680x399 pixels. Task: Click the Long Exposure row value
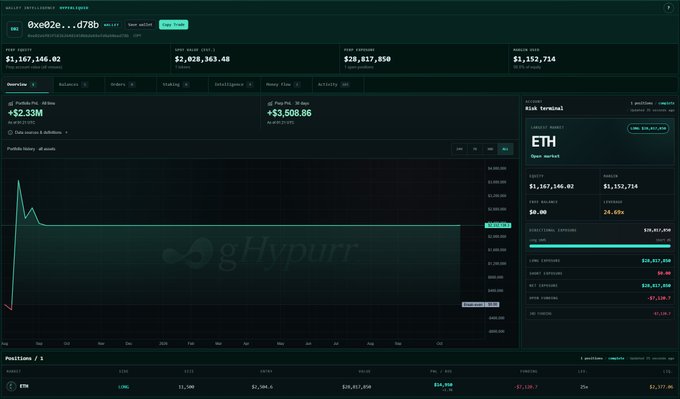[656, 261]
